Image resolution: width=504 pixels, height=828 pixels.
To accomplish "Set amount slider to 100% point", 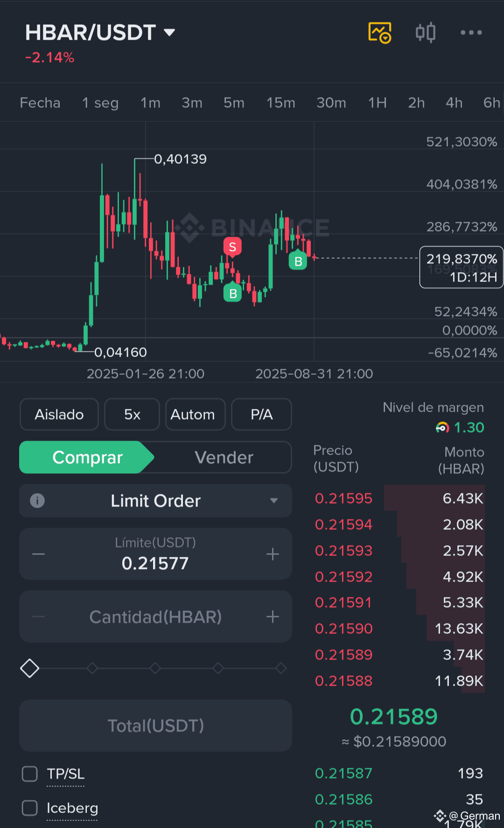I will [281, 668].
